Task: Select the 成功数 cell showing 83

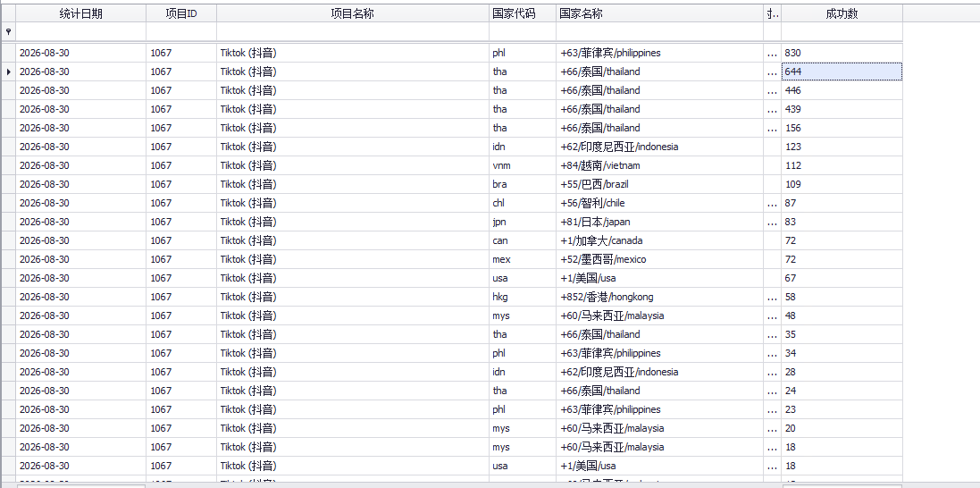Action: tap(842, 222)
